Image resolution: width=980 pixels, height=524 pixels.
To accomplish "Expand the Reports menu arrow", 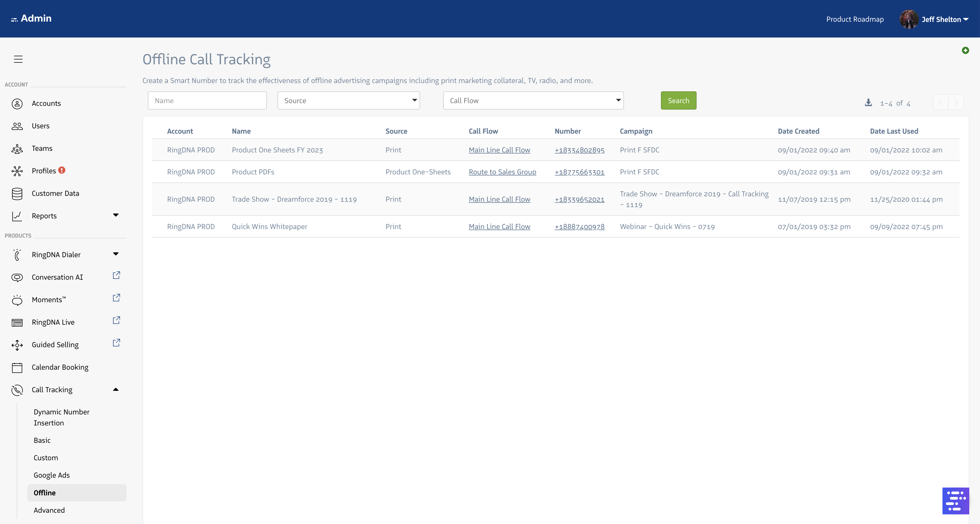I will click(116, 215).
